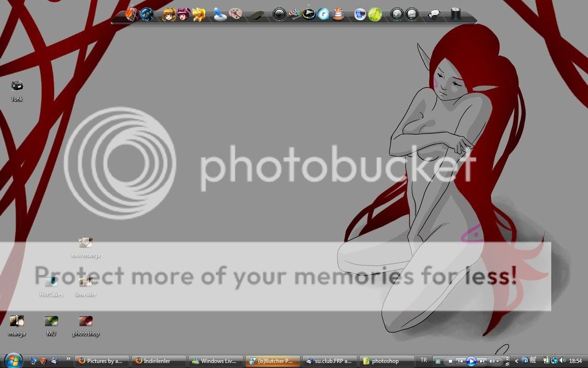Click the colorful blocks dock icon

click(x=294, y=14)
